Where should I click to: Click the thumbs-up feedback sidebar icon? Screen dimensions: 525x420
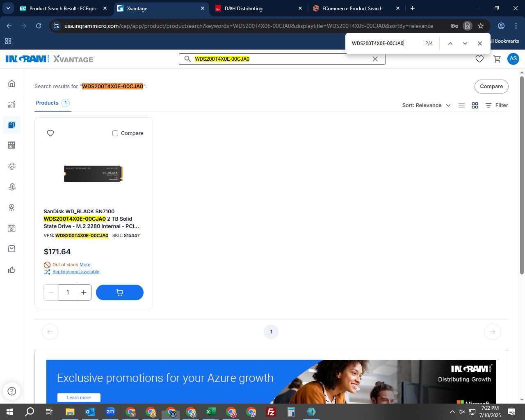coord(11,269)
